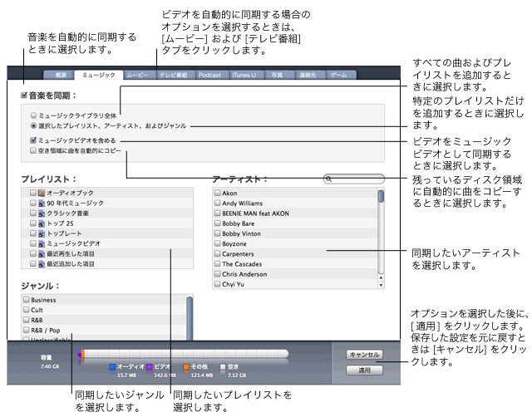Click the 適用 button

click(364, 370)
